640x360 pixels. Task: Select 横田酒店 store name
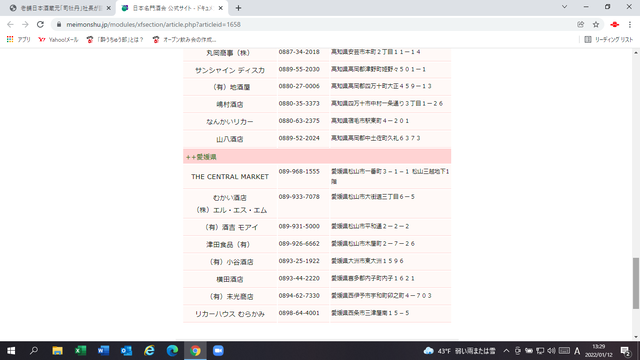click(230, 279)
